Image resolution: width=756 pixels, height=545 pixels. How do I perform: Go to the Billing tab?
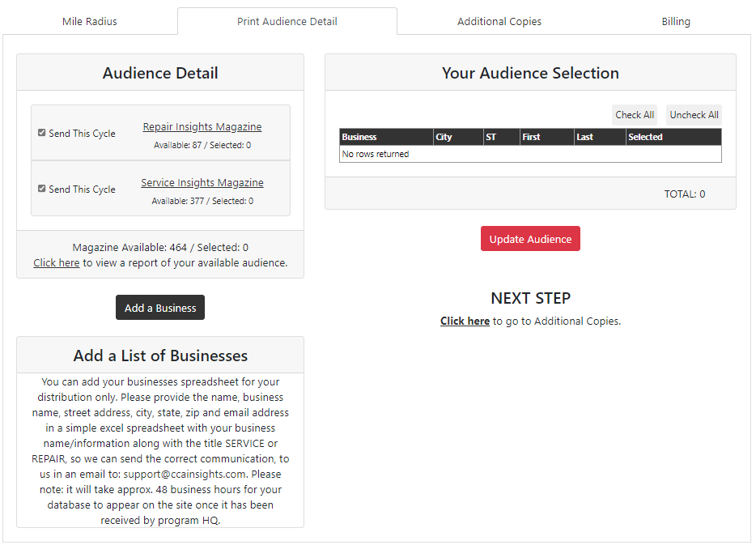(x=675, y=22)
